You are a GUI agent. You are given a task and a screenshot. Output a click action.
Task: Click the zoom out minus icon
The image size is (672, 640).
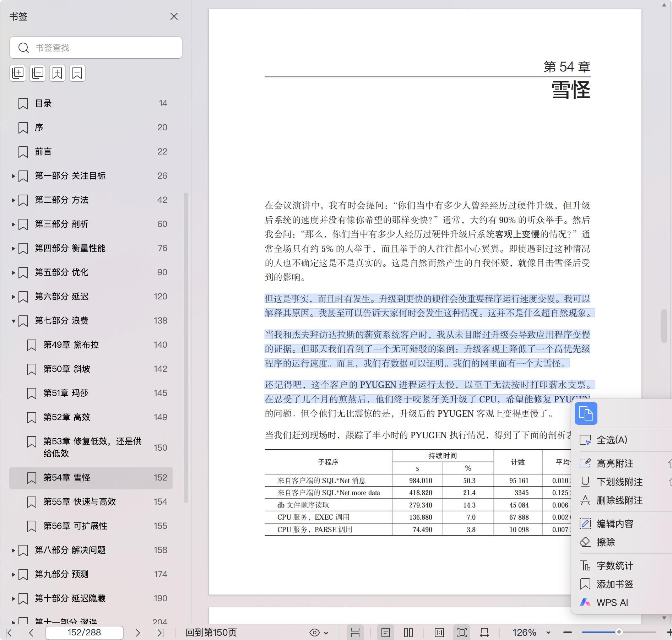[567, 632]
